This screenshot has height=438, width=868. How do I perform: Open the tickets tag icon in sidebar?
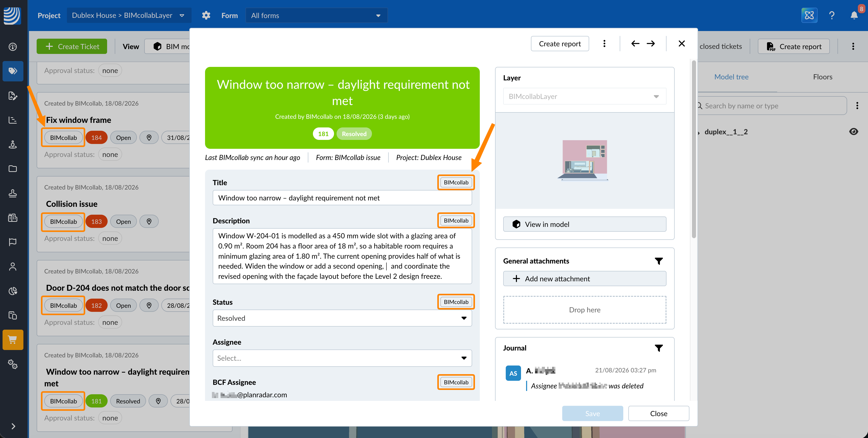click(x=13, y=71)
